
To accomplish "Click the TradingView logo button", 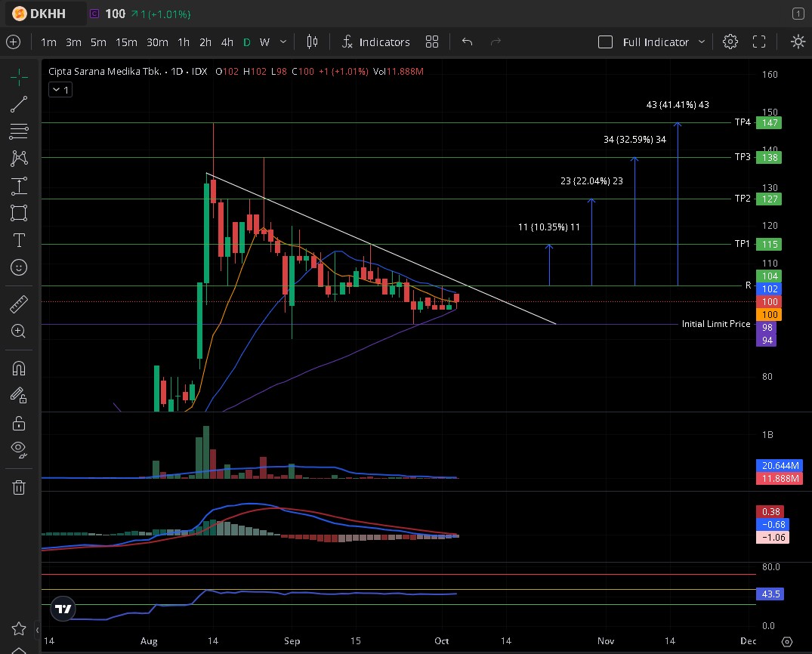I will [63, 609].
